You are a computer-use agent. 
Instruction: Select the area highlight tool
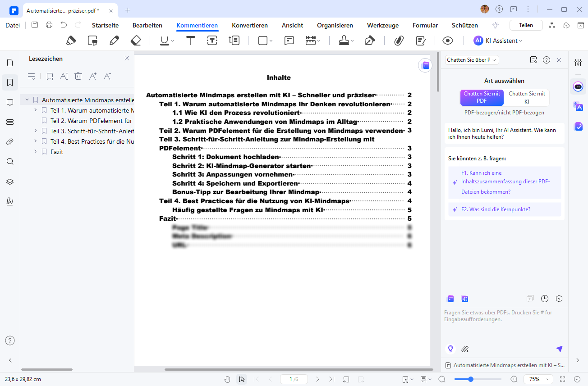pos(92,41)
